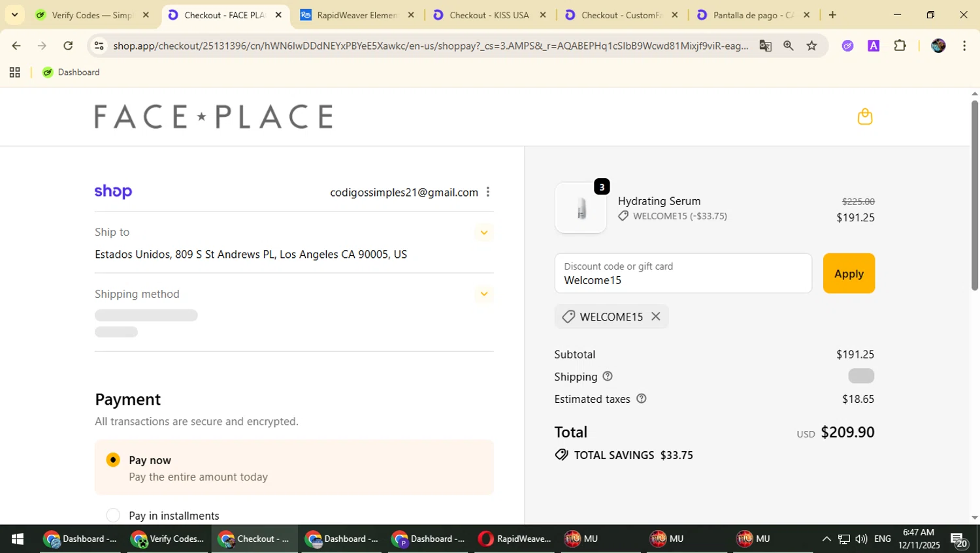Open the taskbar clock showing 6:47 AM

(919, 539)
